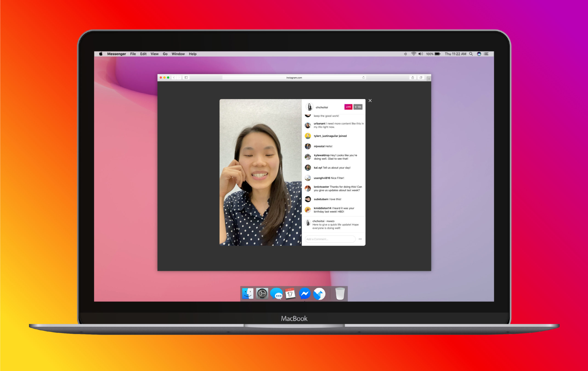Viewport: 588px width, 371px height.
Task: Toggle the Safari sidebar
Action: 186,77
